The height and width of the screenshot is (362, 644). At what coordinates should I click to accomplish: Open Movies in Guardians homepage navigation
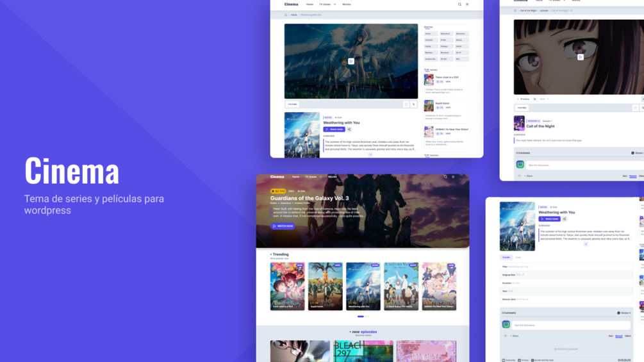click(x=333, y=177)
